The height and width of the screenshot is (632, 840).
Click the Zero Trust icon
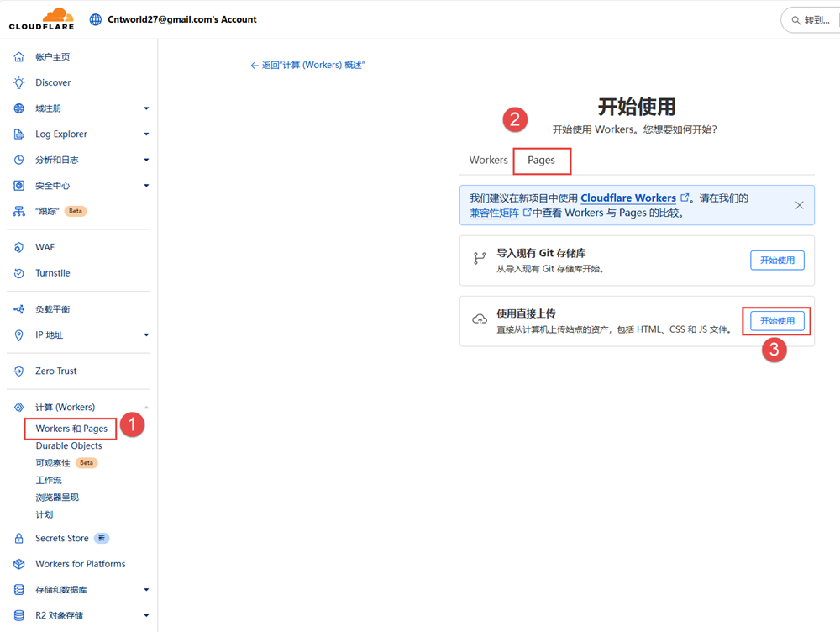click(x=18, y=371)
